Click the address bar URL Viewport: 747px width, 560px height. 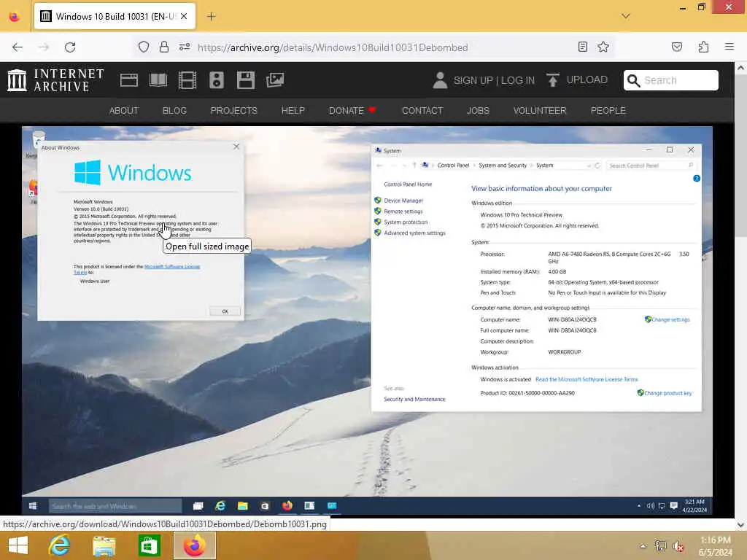point(333,47)
